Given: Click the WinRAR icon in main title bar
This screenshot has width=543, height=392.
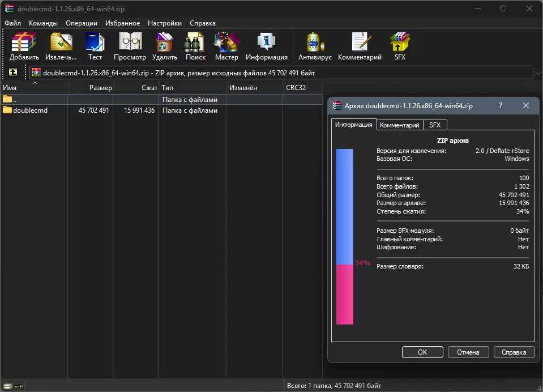Looking at the screenshot, I should tap(9, 8).
